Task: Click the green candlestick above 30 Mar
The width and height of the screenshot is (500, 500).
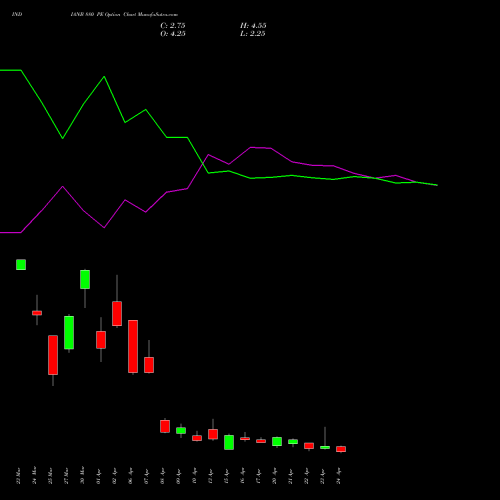Action: 85,279
